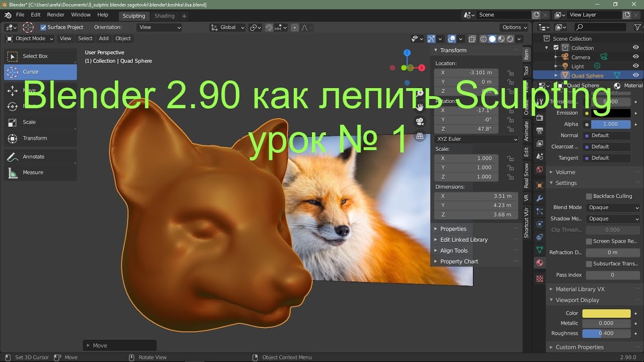Switch perspective/orthographic with grid icon
This screenshot has width=644, height=362.
pyautogui.click(x=420, y=136)
